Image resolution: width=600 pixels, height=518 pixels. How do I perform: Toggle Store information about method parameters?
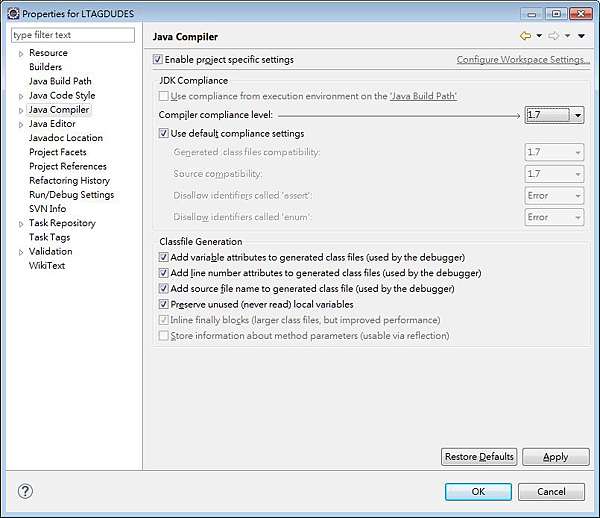click(x=163, y=336)
